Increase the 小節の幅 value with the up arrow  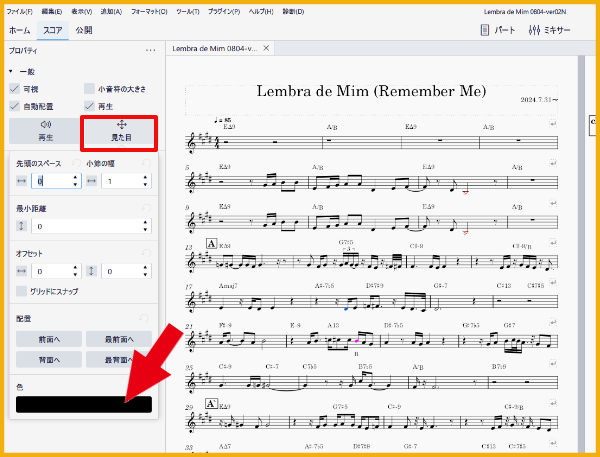pyautogui.click(x=145, y=178)
